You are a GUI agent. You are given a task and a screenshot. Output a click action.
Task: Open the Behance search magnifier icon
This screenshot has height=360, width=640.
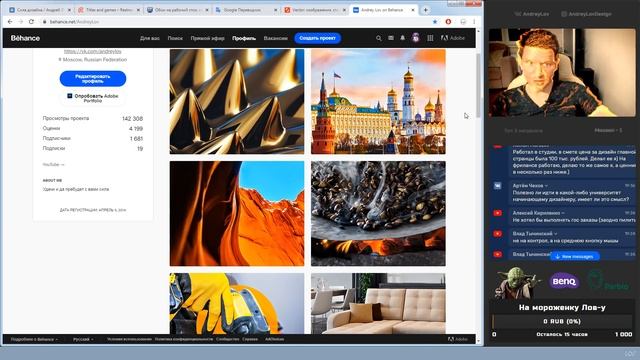coord(378,38)
